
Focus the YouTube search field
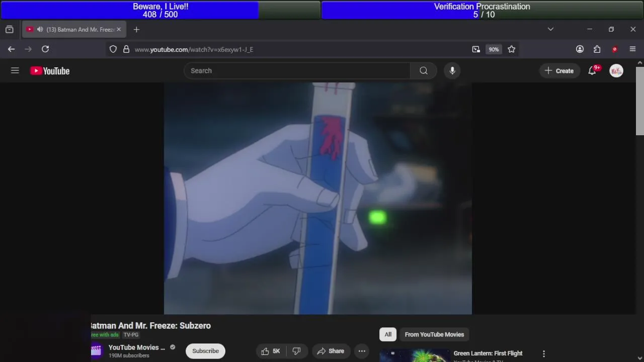click(297, 71)
